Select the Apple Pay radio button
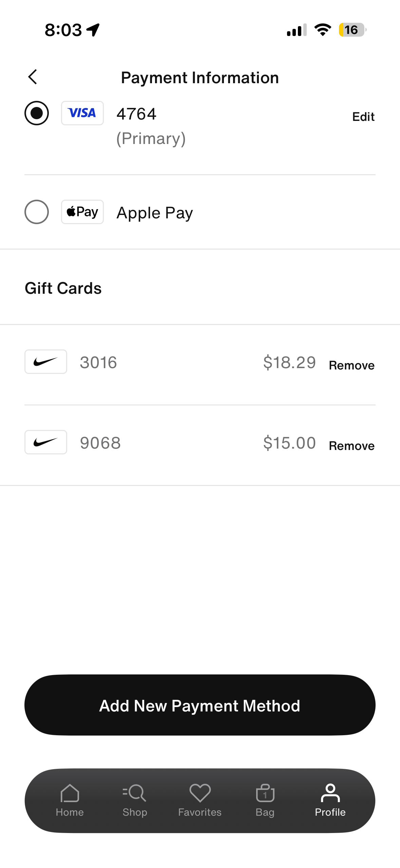The height and width of the screenshot is (868, 400). tap(37, 212)
